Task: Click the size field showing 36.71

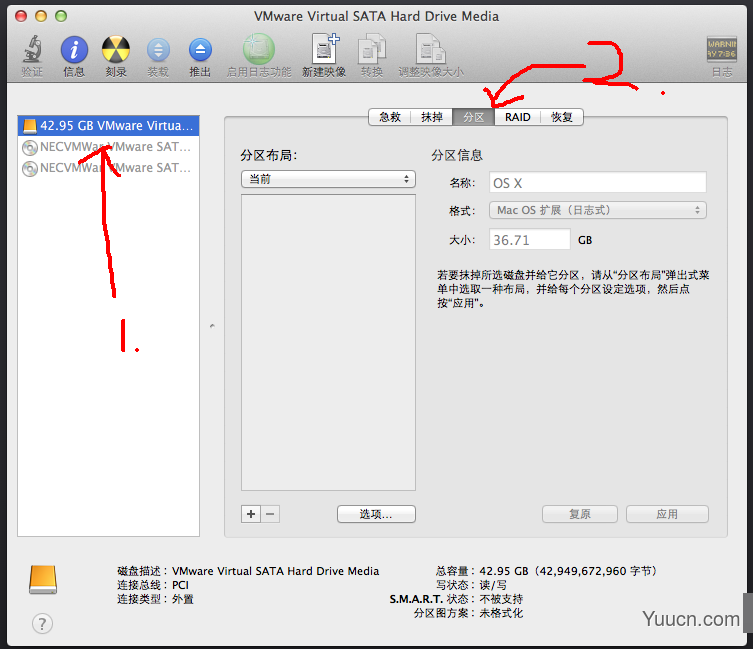Action: coord(530,240)
